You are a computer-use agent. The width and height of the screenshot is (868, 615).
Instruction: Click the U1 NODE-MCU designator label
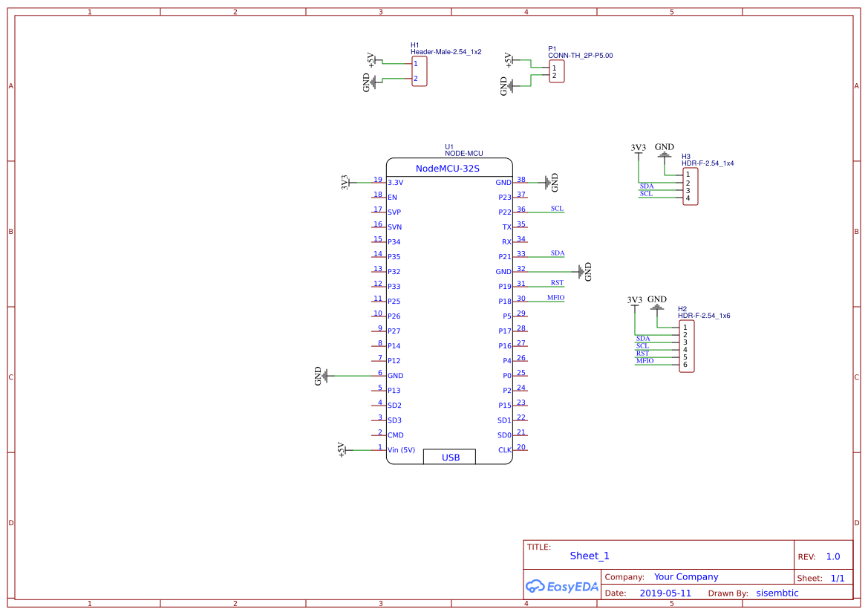pyautogui.click(x=463, y=150)
